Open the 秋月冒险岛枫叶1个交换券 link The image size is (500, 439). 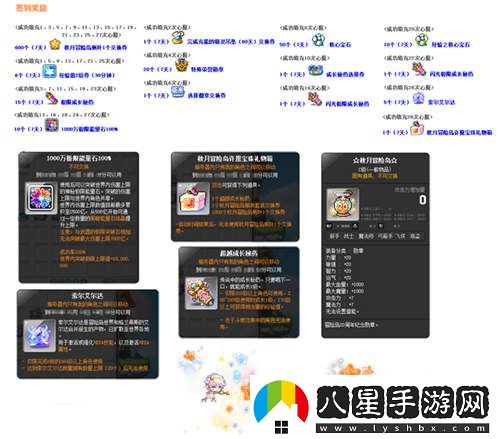click(x=95, y=48)
